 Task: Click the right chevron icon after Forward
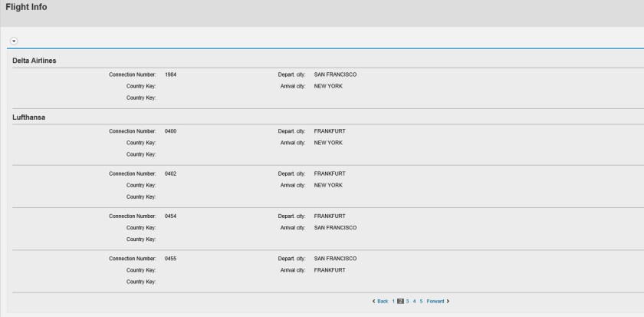tap(448, 301)
